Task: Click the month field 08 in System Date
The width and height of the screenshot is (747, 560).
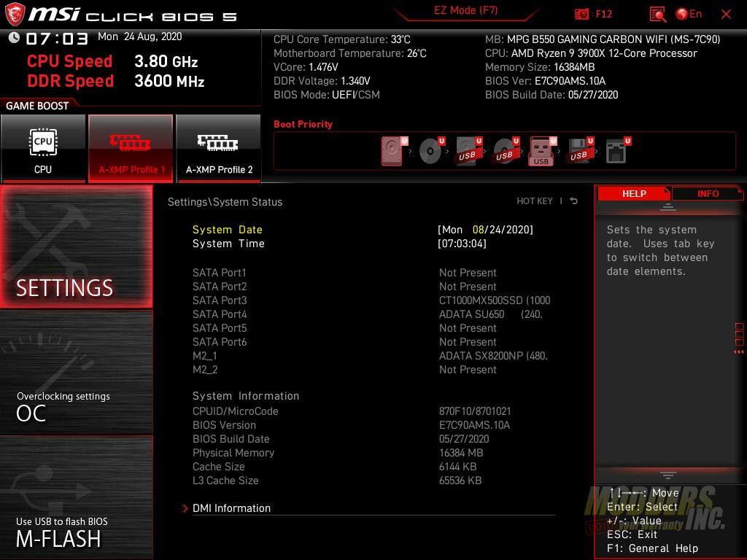Action: tap(479, 230)
